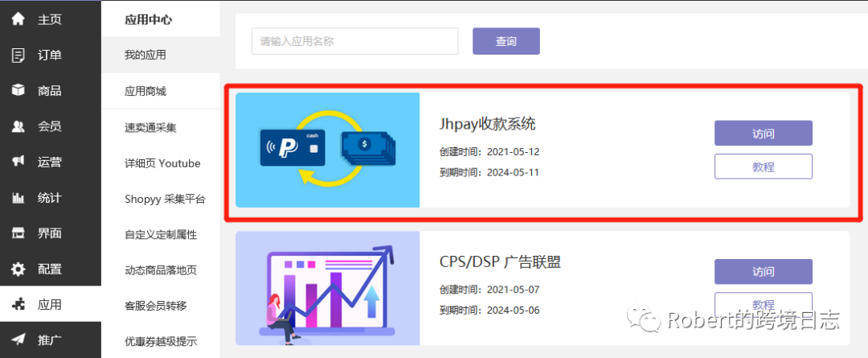
Task: Open the 界面 sidebar menu
Action: (51, 233)
